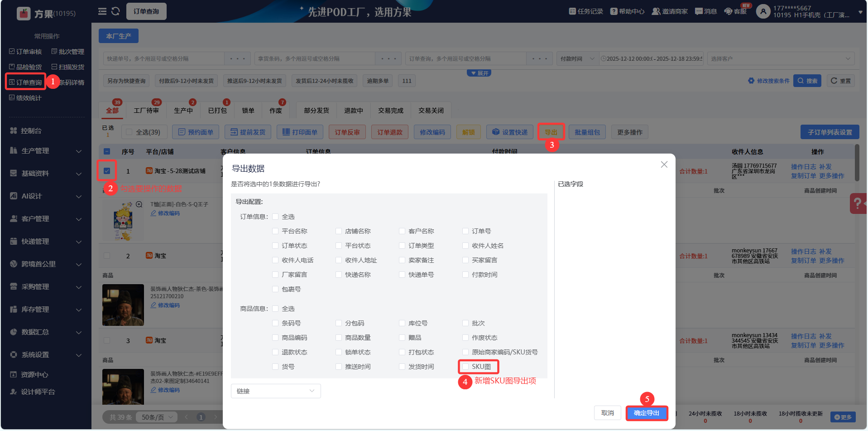Switch to 生产中 tab
Image resolution: width=868 pixels, height=431 pixels.
click(183, 111)
